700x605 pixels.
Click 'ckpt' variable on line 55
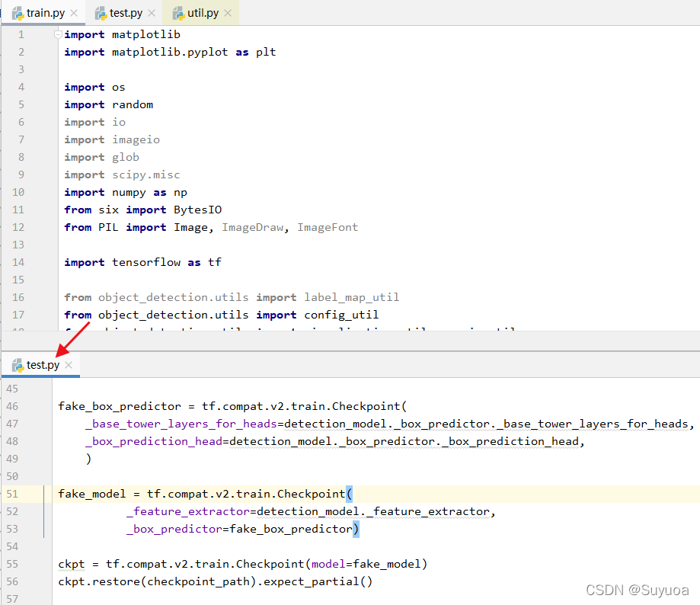pos(72,564)
